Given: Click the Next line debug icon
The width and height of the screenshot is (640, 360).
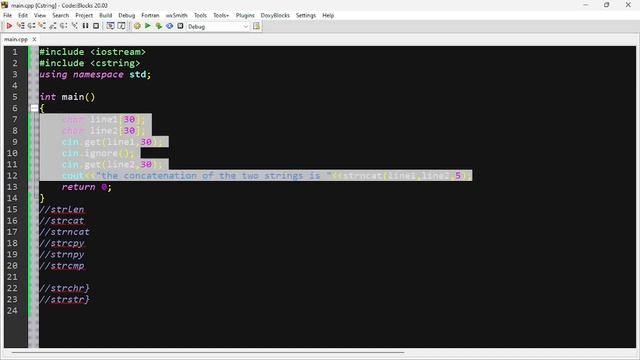Looking at the screenshot, I should [31, 26].
